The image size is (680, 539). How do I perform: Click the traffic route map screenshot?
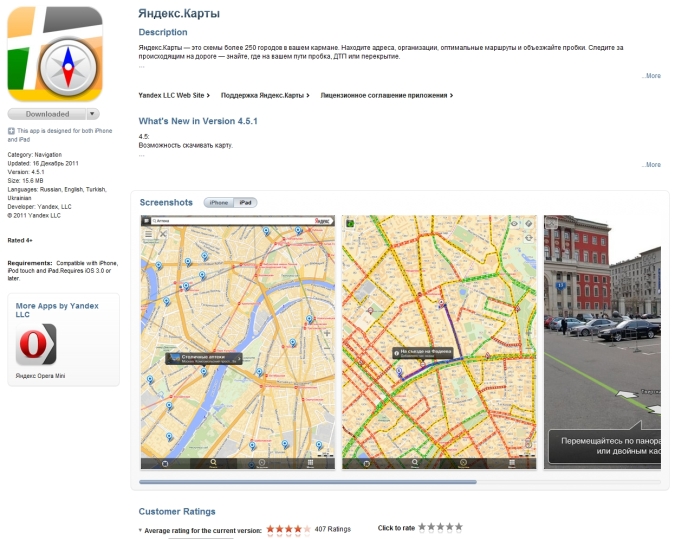(438, 342)
